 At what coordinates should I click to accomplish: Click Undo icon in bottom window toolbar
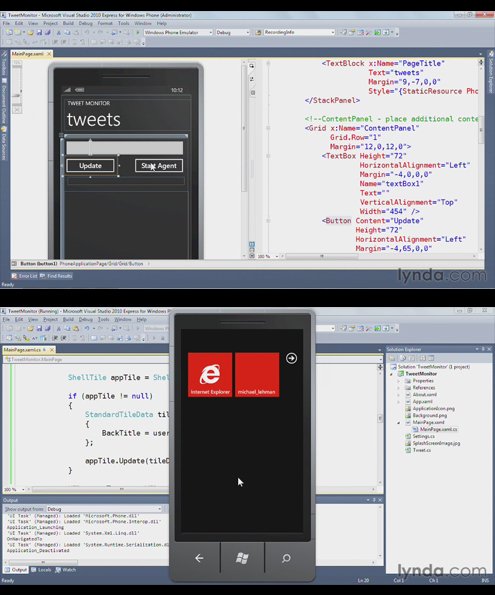click(x=87, y=329)
